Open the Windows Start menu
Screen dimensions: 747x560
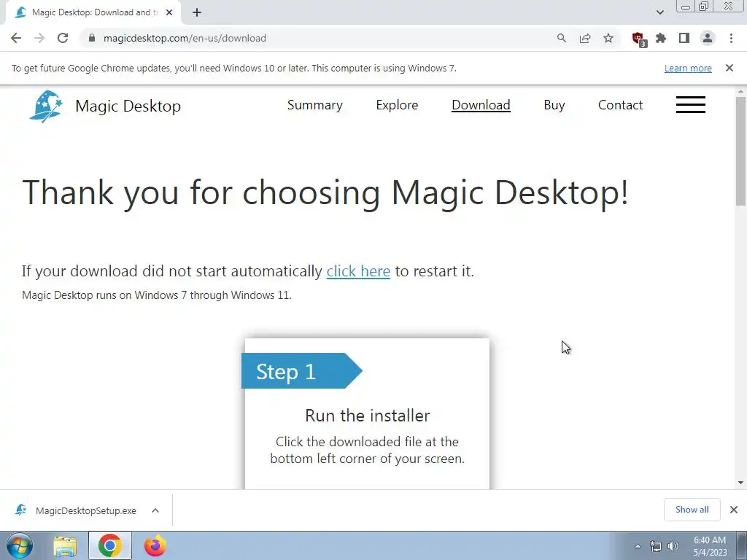point(20,545)
